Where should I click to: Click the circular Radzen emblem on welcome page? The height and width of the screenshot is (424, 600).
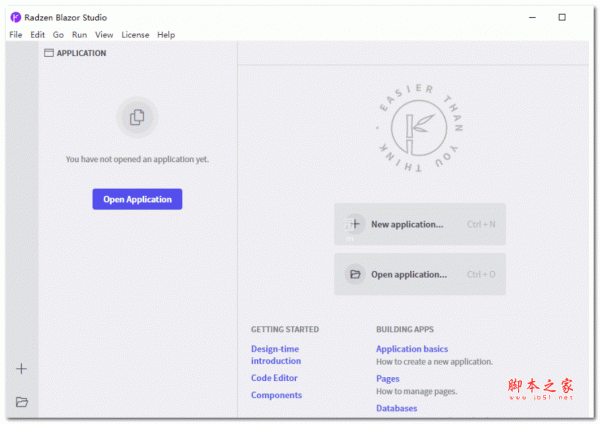click(x=419, y=128)
